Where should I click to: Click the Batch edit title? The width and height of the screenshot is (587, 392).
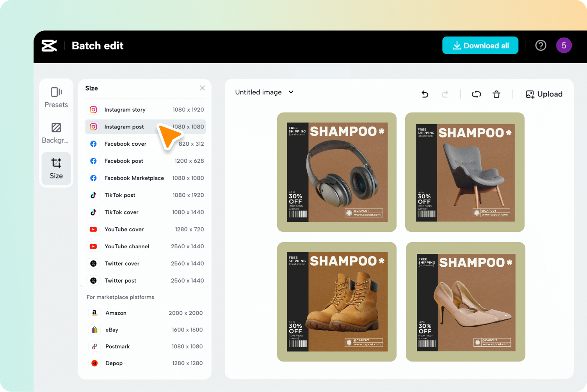click(x=98, y=46)
